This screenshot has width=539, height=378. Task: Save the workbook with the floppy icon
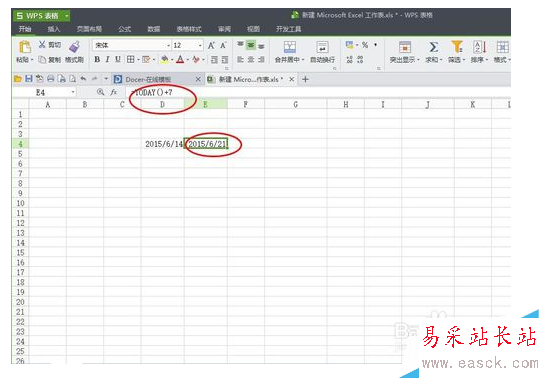tap(29, 79)
